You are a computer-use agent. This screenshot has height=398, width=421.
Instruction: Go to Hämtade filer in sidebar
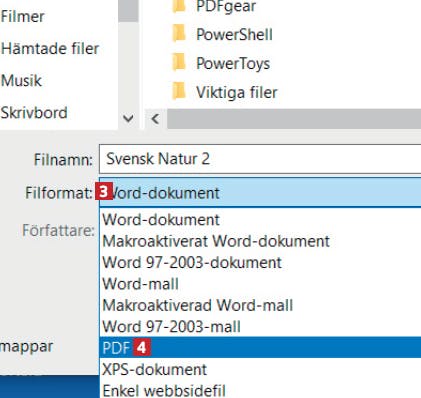click(x=50, y=49)
